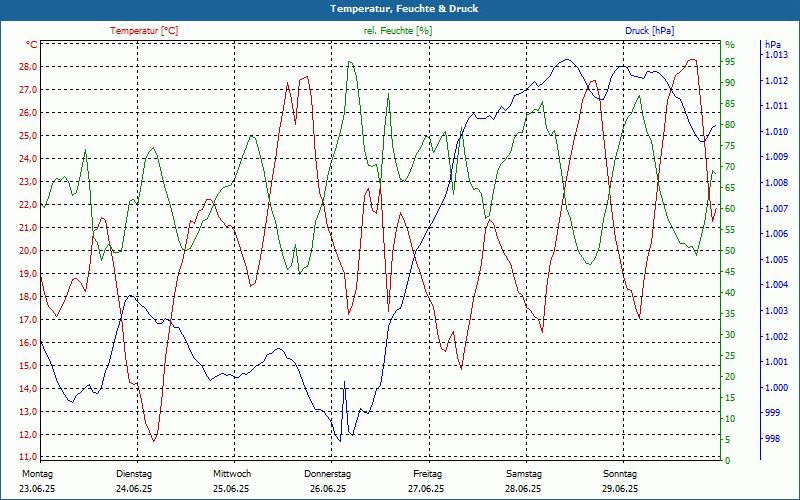Click the '11,0' temperature axis value
The image size is (800, 500).
pos(28,457)
